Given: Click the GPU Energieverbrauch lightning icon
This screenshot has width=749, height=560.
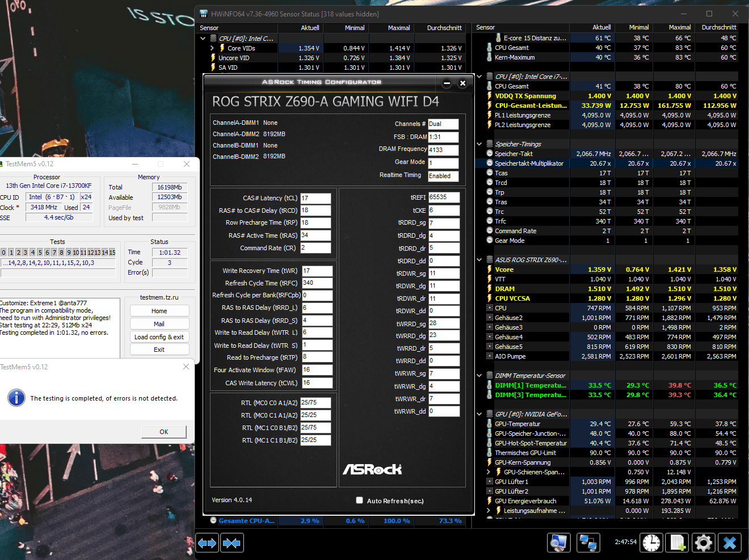Looking at the screenshot, I should 489,501.
